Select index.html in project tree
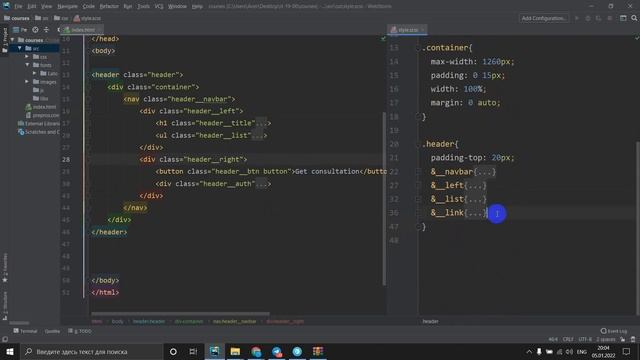 coord(41,107)
